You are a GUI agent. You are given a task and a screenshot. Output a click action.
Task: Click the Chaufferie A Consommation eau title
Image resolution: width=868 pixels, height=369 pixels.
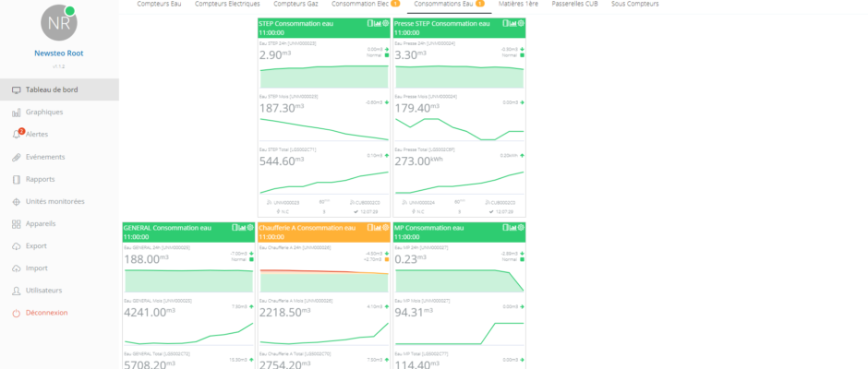(307, 228)
